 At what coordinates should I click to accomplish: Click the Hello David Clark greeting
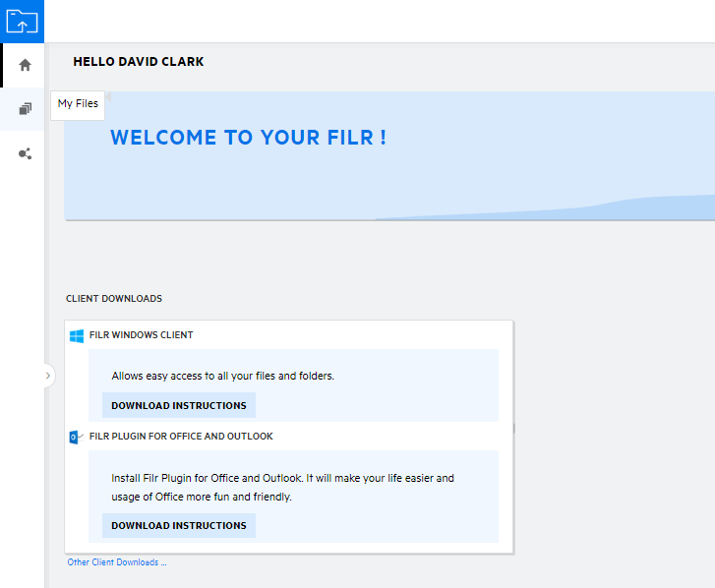click(139, 62)
